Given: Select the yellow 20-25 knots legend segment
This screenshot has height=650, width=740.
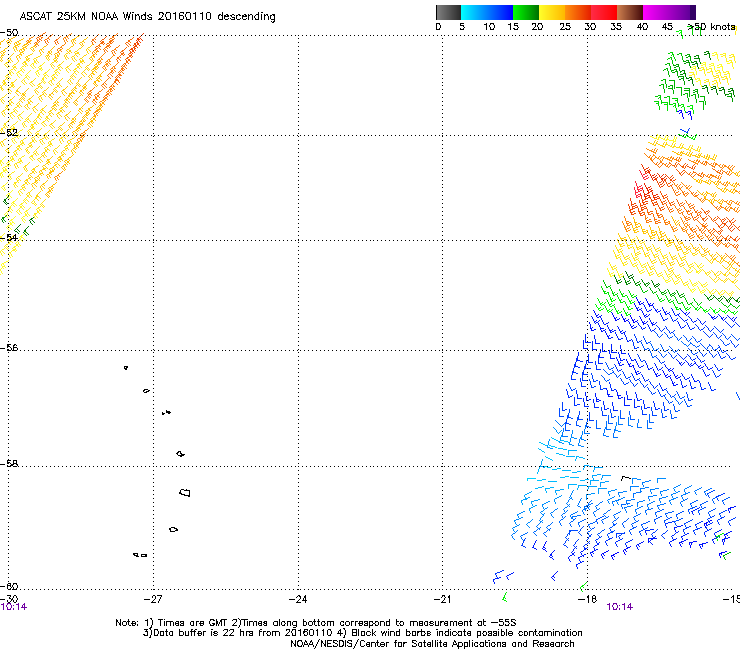Looking at the screenshot, I should [552, 12].
